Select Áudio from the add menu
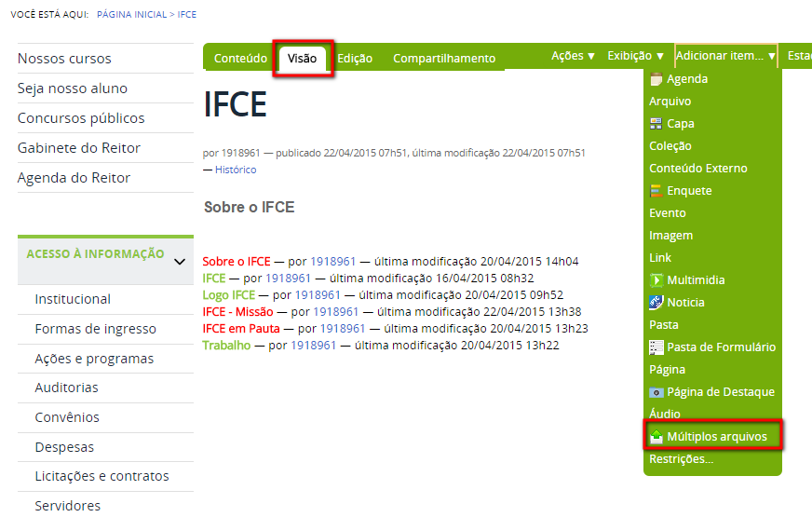This screenshot has height=517, width=812. pos(665,414)
